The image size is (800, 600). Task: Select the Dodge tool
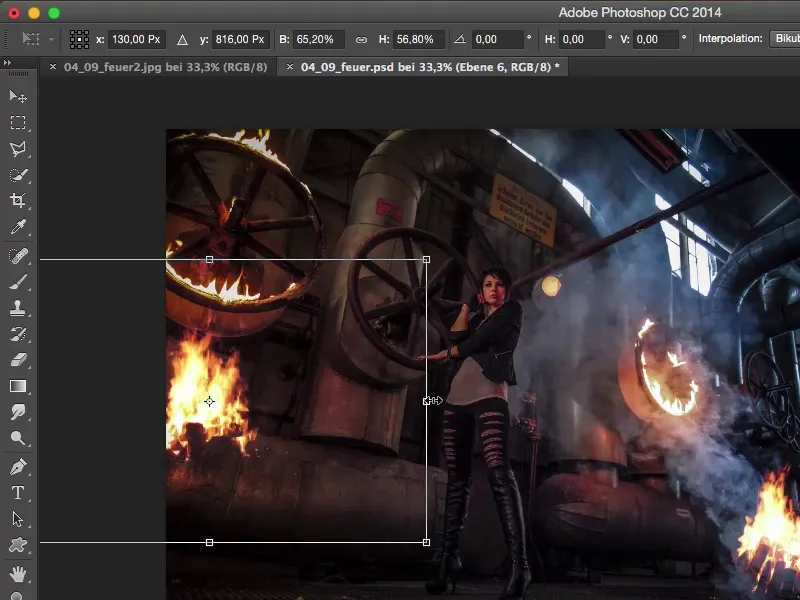click(x=18, y=438)
